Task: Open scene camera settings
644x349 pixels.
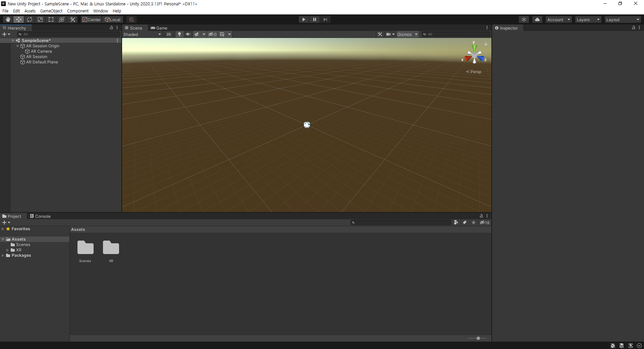Action: (x=390, y=34)
